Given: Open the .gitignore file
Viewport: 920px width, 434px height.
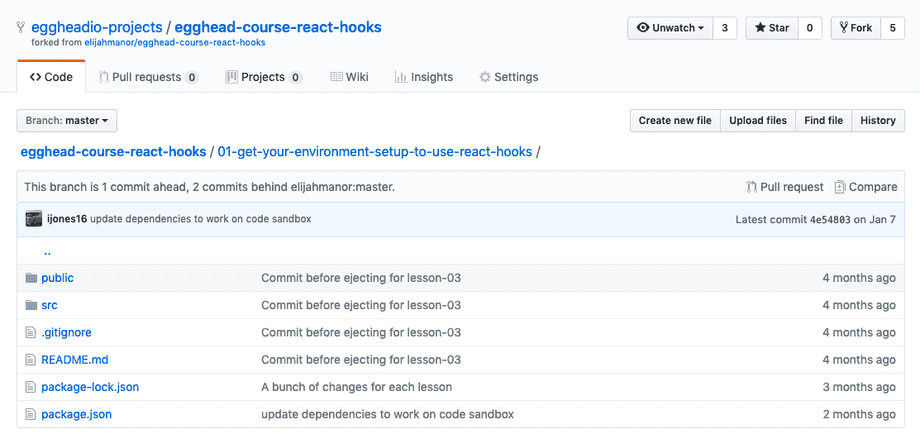Looking at the screenshot, I should click(66, 333).
